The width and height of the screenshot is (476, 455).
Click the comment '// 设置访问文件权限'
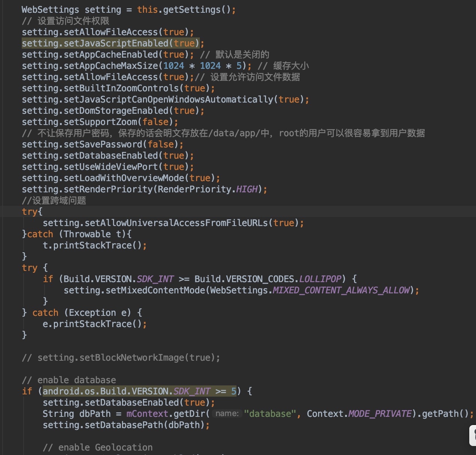[x=65, y=21]
